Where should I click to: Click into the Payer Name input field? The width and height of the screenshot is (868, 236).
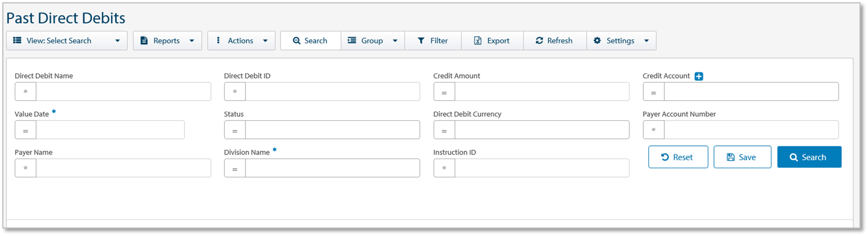[x=123, y=168]
